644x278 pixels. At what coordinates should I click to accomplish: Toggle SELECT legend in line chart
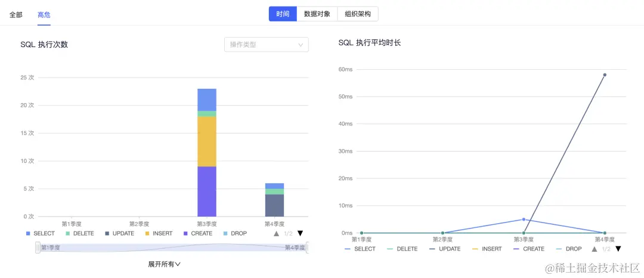pos(360,249)
